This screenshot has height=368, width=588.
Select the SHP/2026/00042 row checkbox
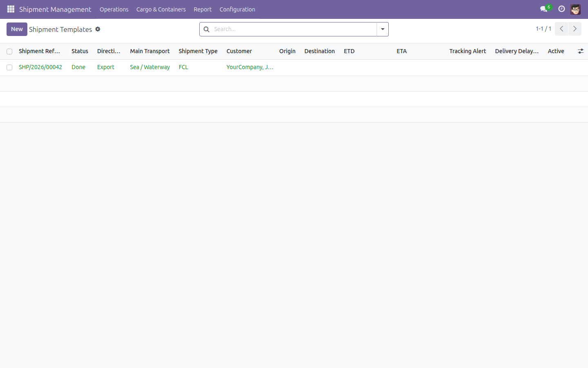tap(9, 67)
